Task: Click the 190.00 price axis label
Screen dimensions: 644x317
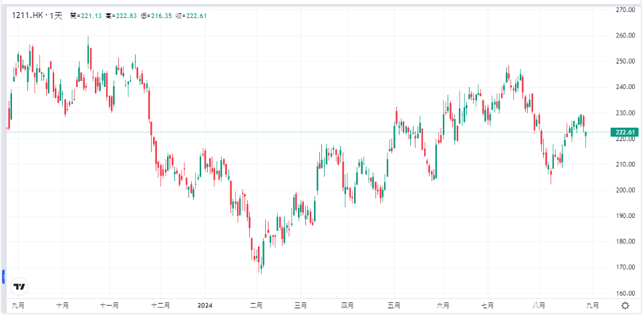Action: click(626, 216)
